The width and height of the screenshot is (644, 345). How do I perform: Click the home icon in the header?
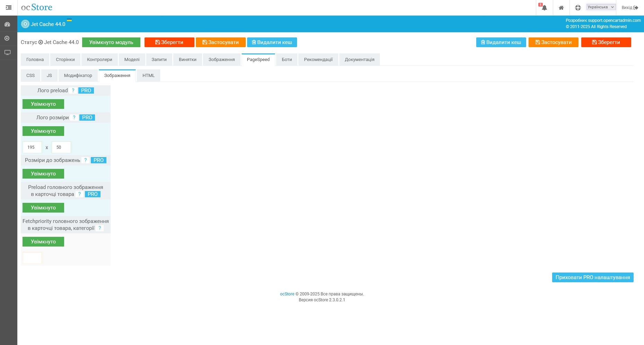pyautogui.click(x=561, y=7)
